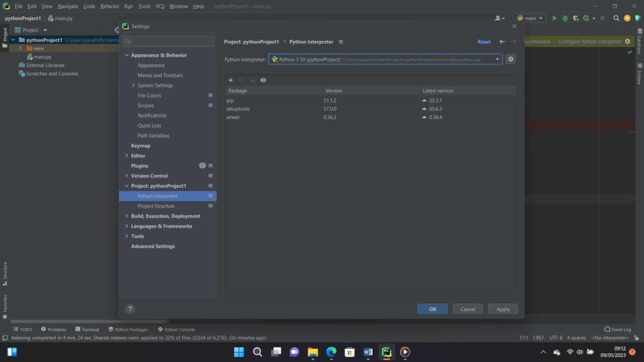
Task: Open the Search Everywhere magnifier icon
Action: point(616,18)
